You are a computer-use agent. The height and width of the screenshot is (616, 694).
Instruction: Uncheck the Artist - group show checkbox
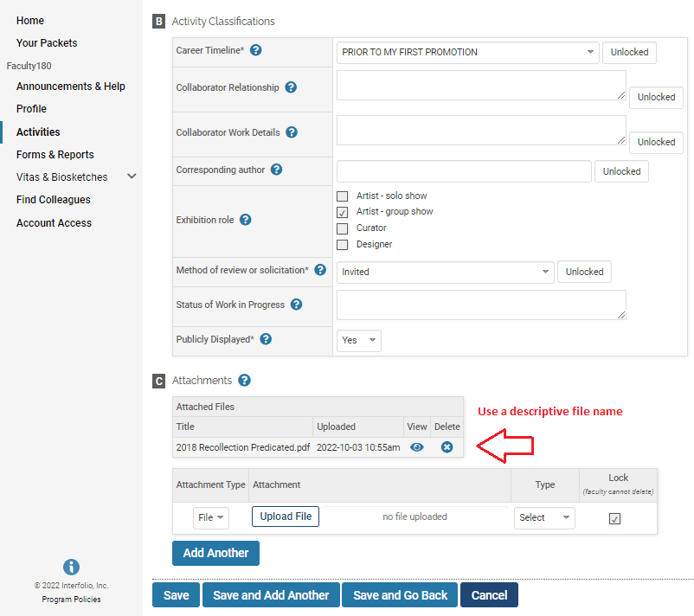click(343, 212)
